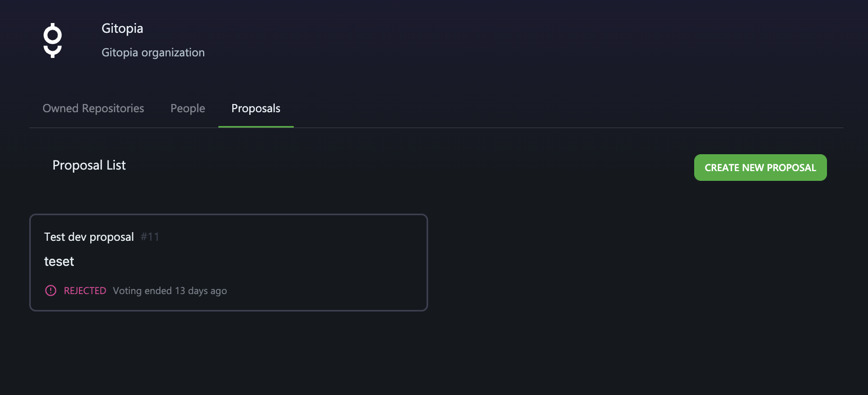
Task: Click the Gitopia organization description text
Action: (153, 52)
